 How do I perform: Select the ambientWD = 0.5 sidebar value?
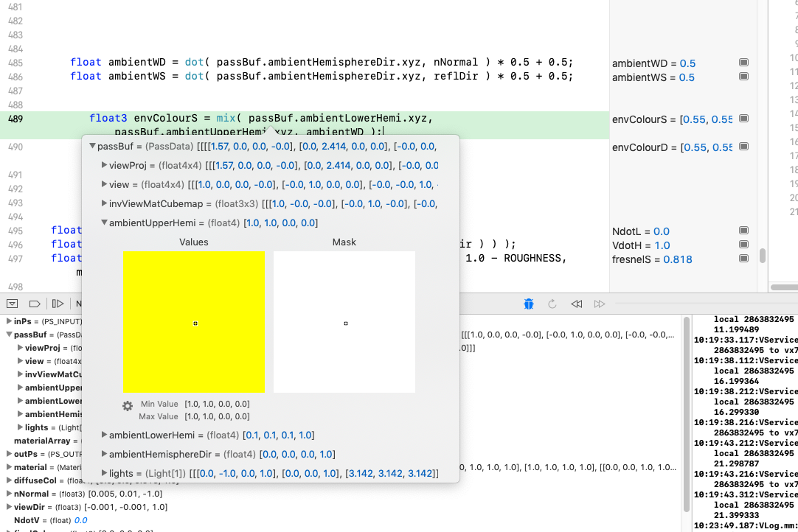coord(653,63)
